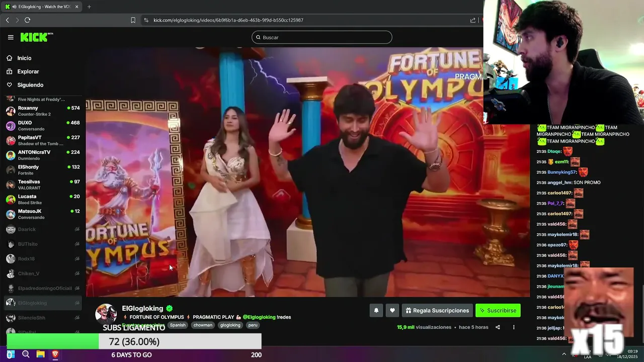644x362 pixels.
Task: Click the Windows Start button
Action: click(11, 354)
